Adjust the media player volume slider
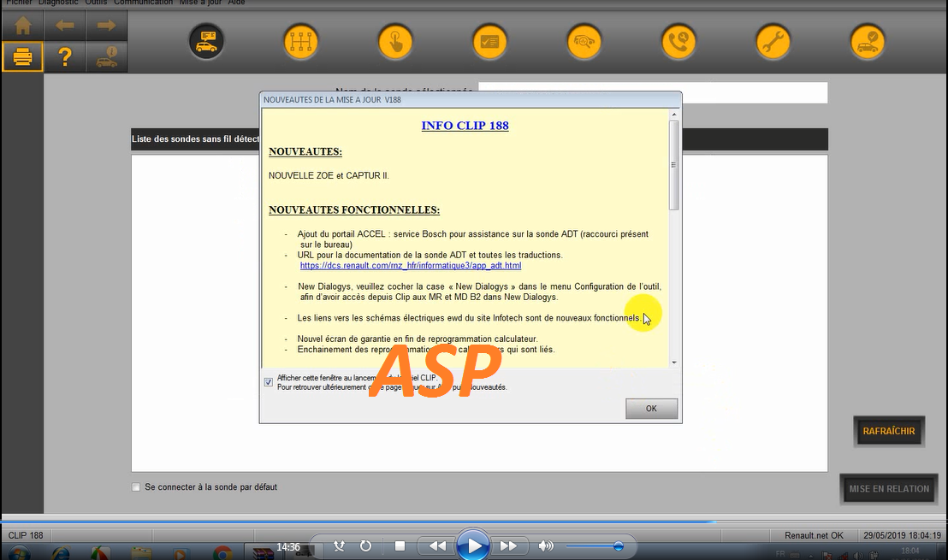This screenshot has width=948, height=560. 595,546
